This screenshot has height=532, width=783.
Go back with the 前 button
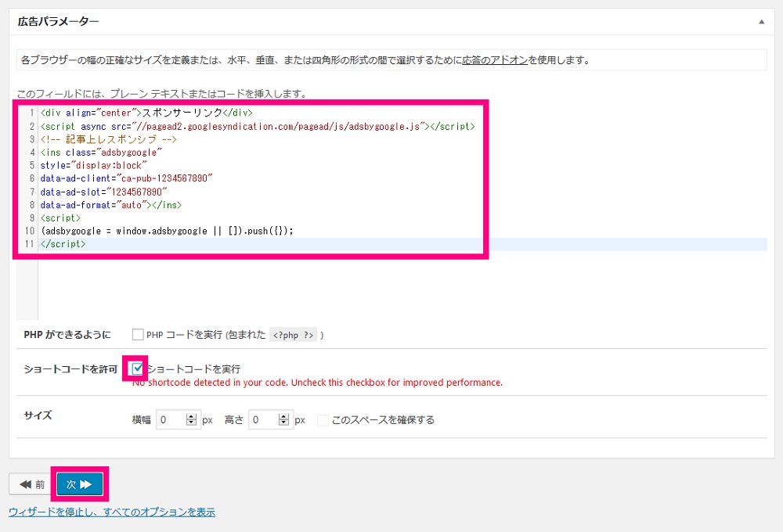[32, 484]
